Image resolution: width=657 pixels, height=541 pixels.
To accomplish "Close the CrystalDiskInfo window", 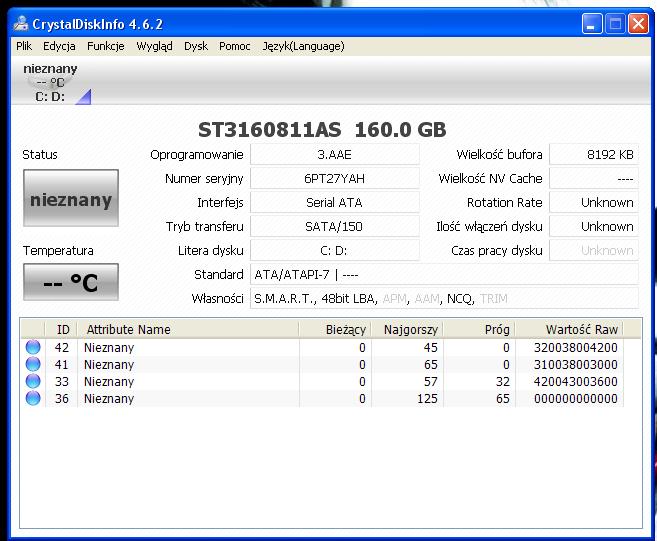I will pyautogui.click(x=638, y=23).
